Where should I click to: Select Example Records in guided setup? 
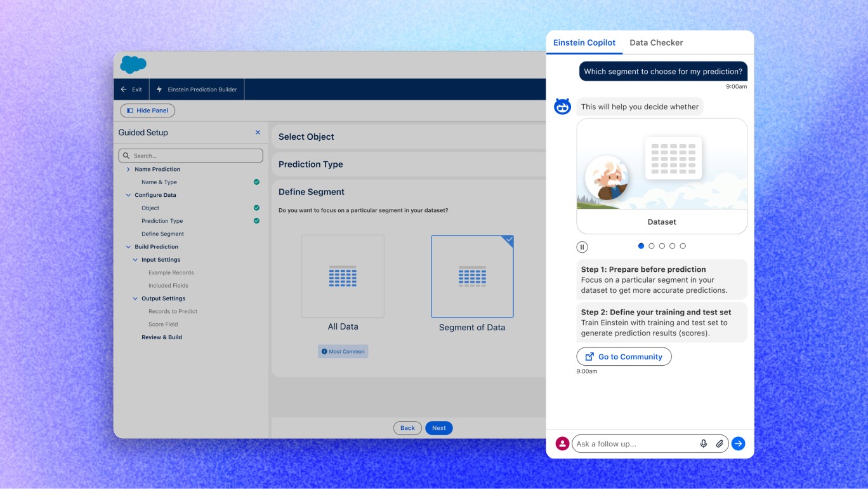click(171, 272)
